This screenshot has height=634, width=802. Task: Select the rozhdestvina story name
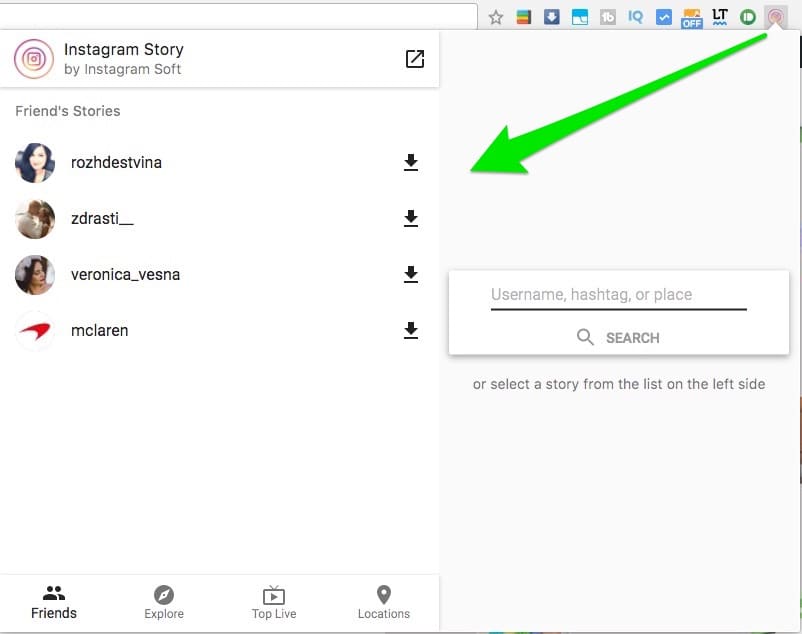pyautogui.click(x=116, y=163)
